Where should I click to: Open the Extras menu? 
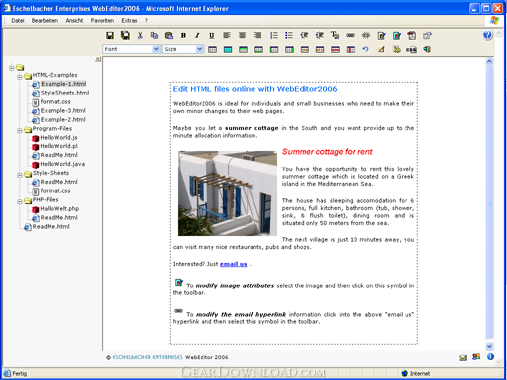tap(129, 21)
